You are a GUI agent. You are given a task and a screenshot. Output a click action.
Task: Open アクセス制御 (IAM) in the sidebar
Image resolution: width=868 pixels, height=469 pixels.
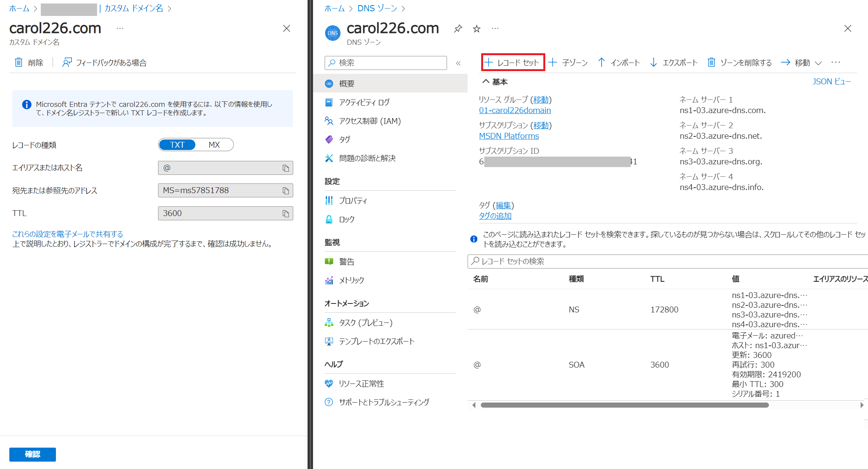pos(369,121)
